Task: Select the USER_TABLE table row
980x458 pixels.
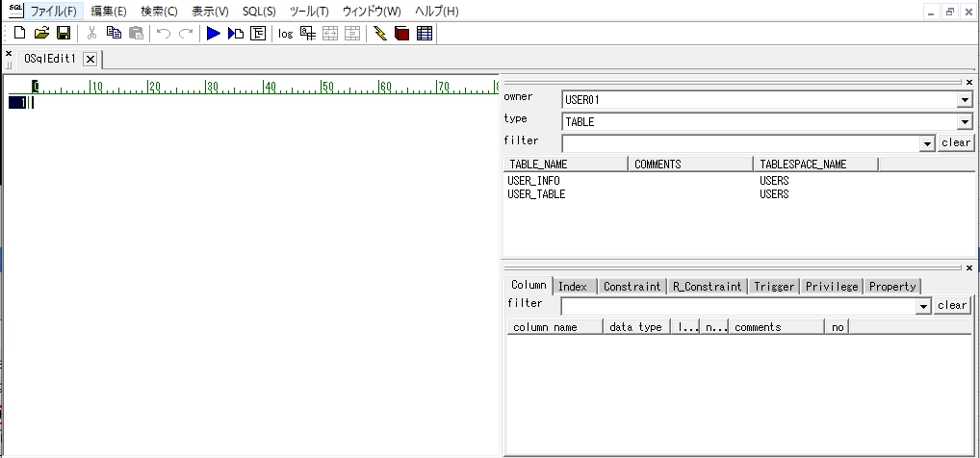Action: (x=536, y=194)
